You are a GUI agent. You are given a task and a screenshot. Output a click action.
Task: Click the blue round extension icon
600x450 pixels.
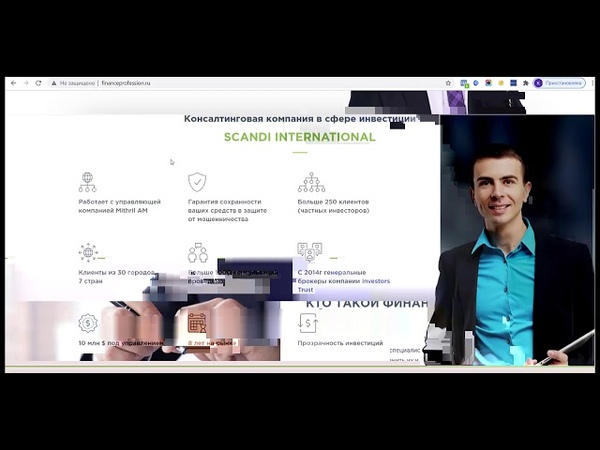[x=476, y=83]
